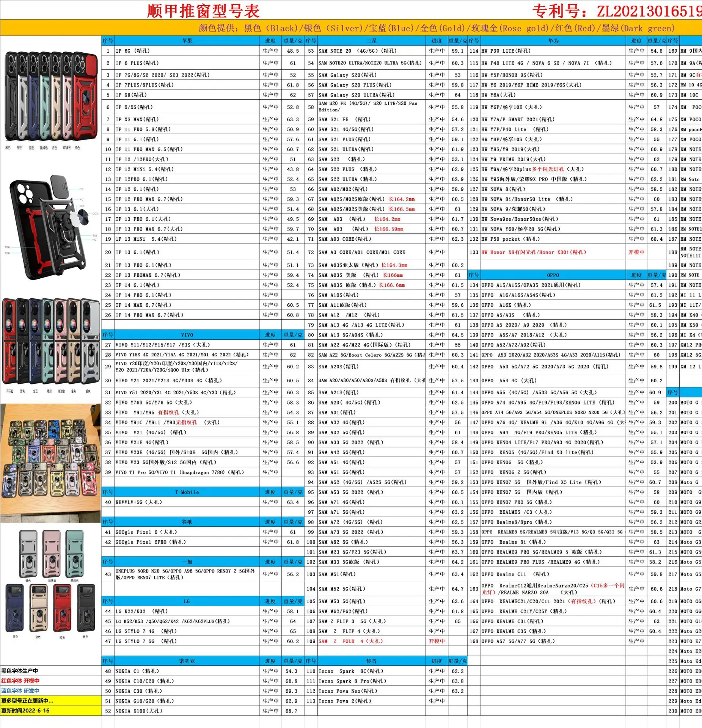Select the '谷歌' section header cell
The image size is (702, 728).
point(187,522)
